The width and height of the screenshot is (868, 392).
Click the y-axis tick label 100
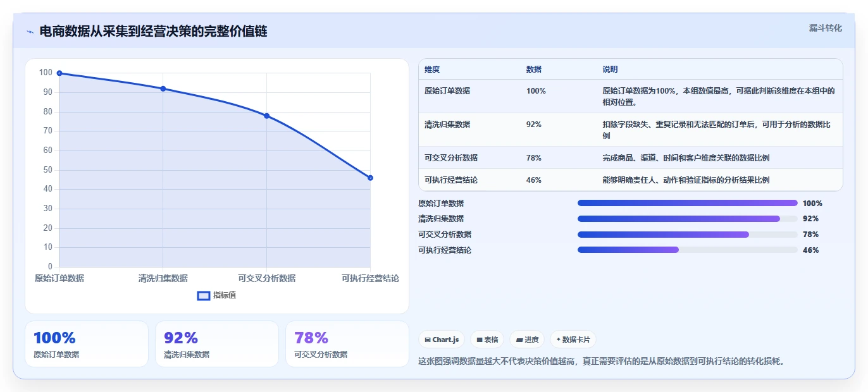click(46, 73)
